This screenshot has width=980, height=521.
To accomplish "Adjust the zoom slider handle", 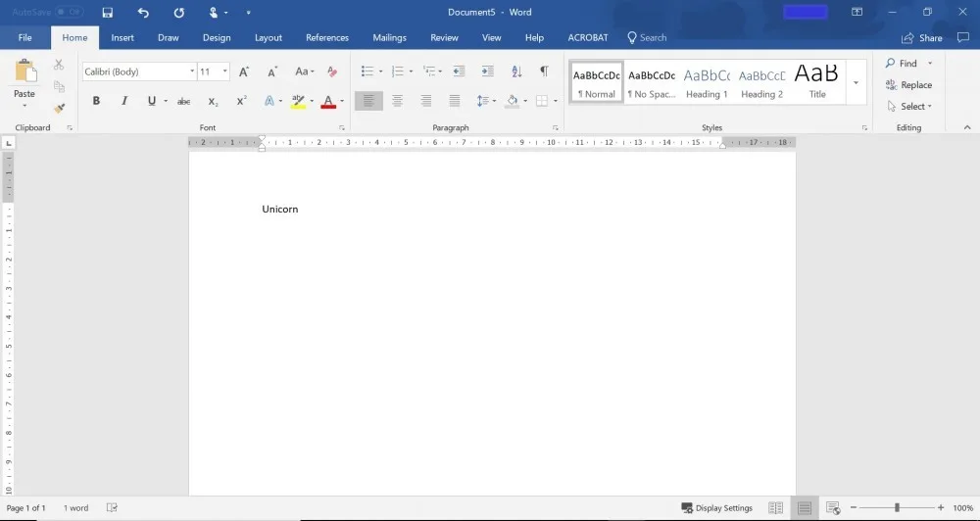I will coord(897,508).
